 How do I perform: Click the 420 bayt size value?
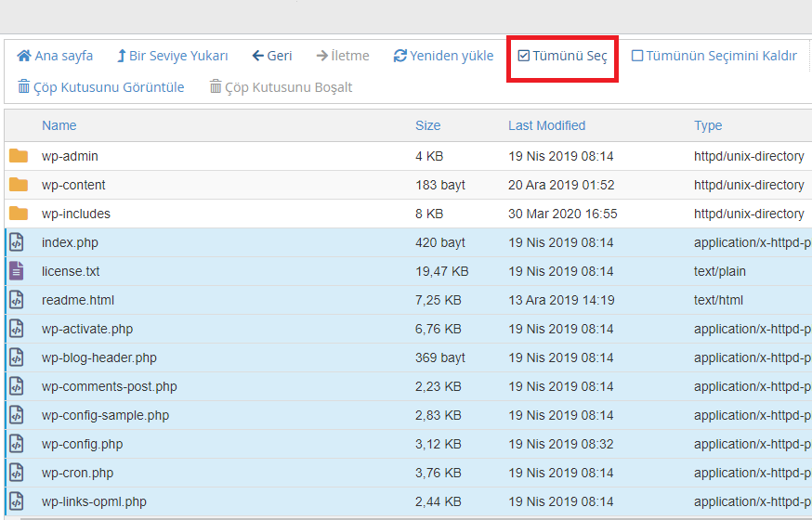(440, 242)
